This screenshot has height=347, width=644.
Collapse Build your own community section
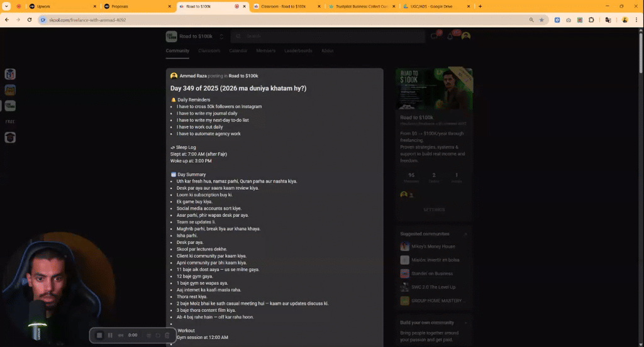click(466, 322)
